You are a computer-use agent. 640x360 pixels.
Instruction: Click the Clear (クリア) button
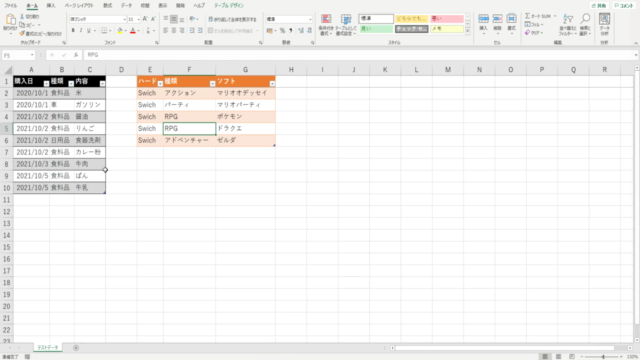coord(534,32)
